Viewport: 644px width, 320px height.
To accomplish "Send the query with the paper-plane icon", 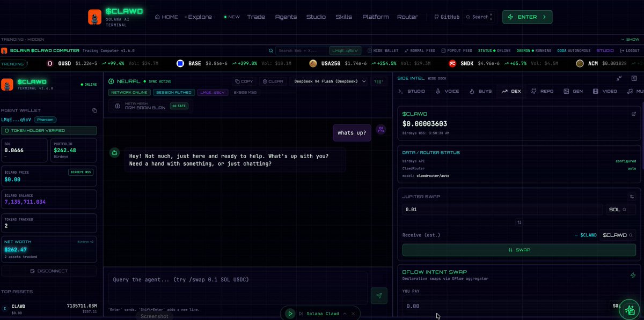I will pyautogui.click(x=379, y=295).
